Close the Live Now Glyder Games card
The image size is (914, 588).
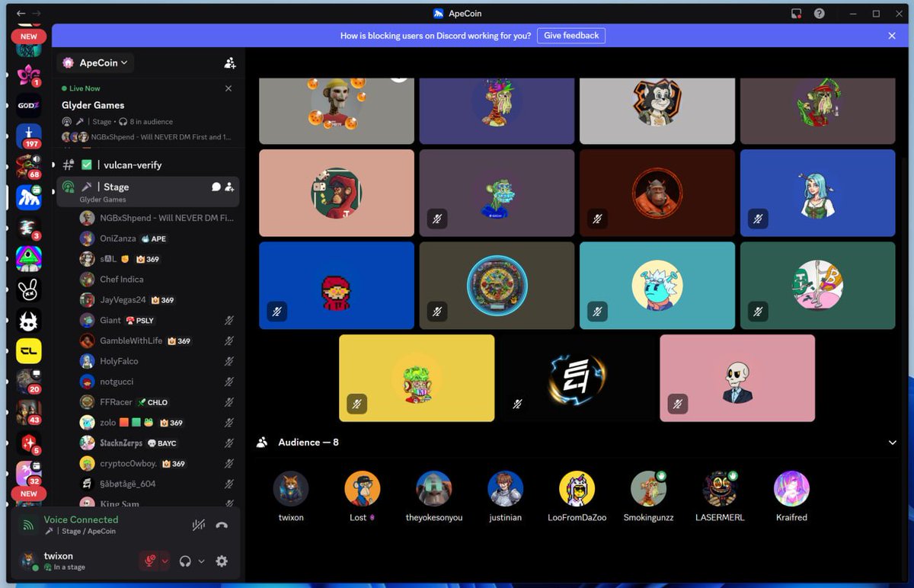click(x=228, y=88)
